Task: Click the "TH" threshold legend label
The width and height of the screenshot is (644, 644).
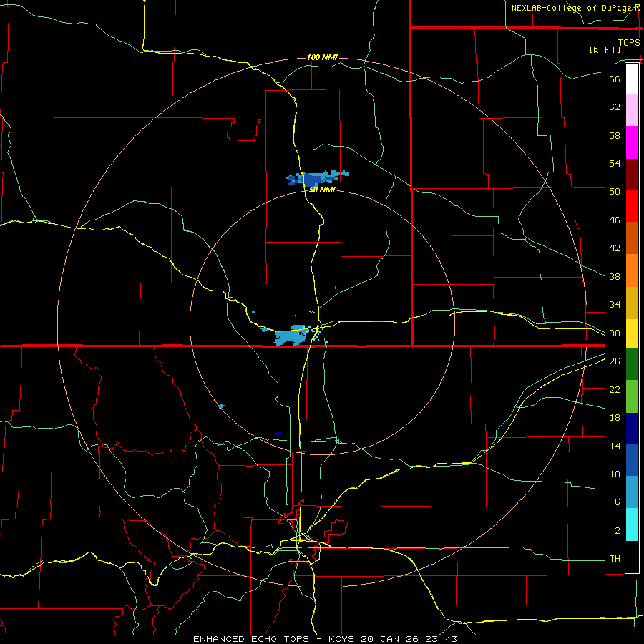Action: [615, 559]
